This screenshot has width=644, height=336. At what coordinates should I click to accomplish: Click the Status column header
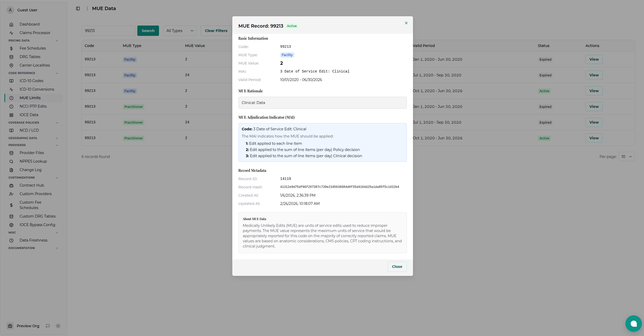544,46
